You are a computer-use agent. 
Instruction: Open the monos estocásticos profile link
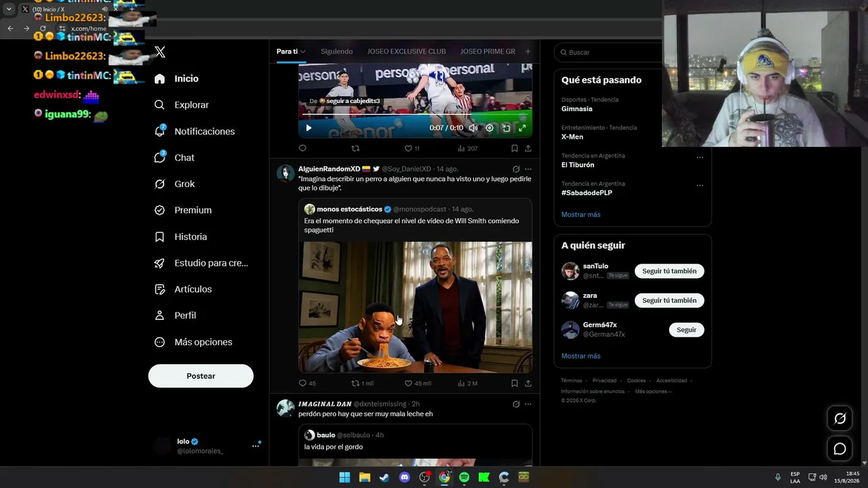tap(349, 209)
